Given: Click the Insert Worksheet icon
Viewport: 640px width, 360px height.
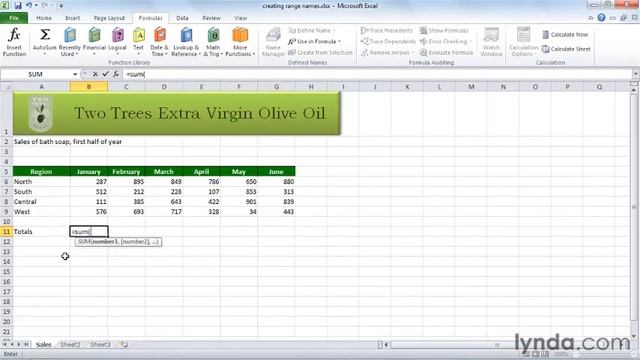Looking at the screenshot, I should click(124, 344).
